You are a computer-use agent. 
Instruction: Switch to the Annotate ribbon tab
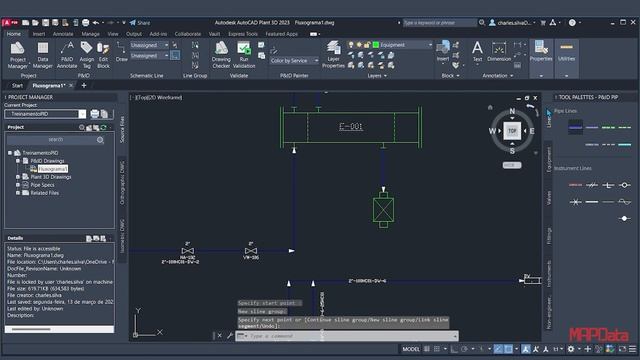point(63,34)
